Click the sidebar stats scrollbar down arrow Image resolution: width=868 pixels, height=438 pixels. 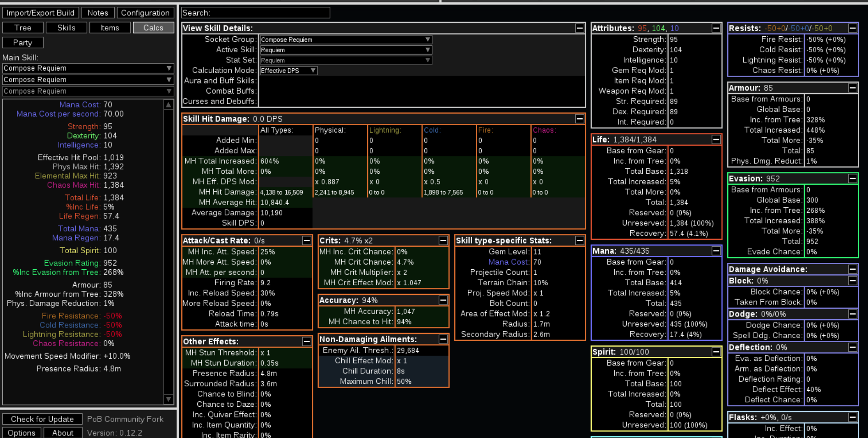[x=168, y=399]
